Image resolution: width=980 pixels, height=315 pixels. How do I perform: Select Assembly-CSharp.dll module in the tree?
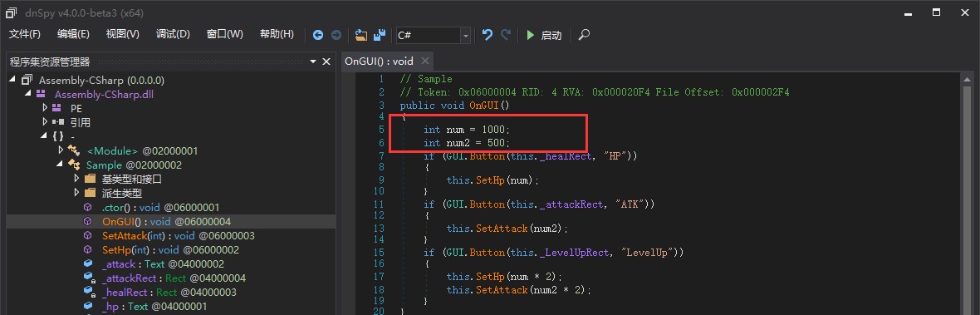[104, 95]
